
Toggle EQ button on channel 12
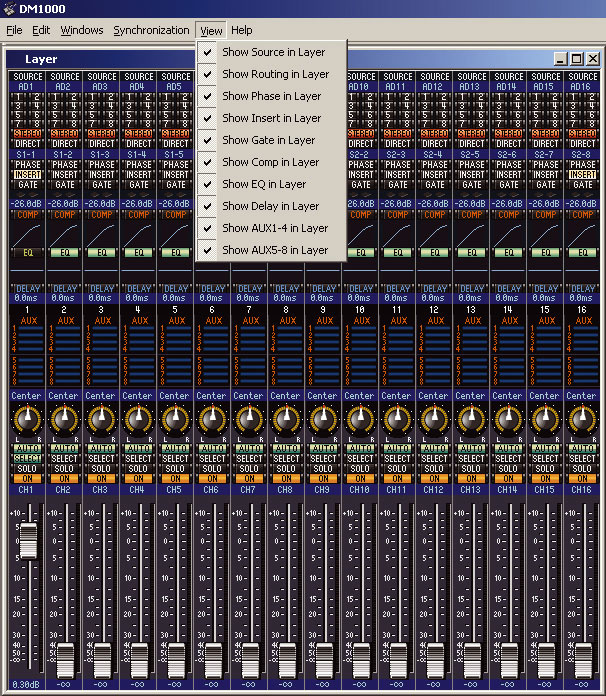(x=435, y=253)
